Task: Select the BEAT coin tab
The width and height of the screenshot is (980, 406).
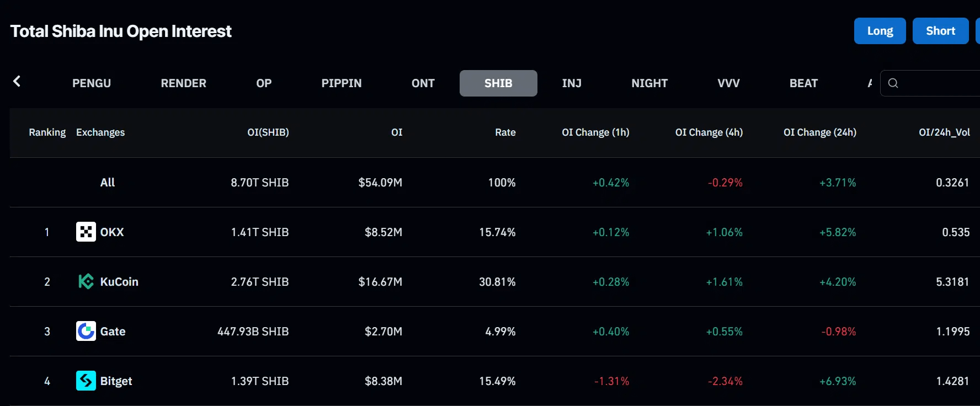Action: coord(803,83)
